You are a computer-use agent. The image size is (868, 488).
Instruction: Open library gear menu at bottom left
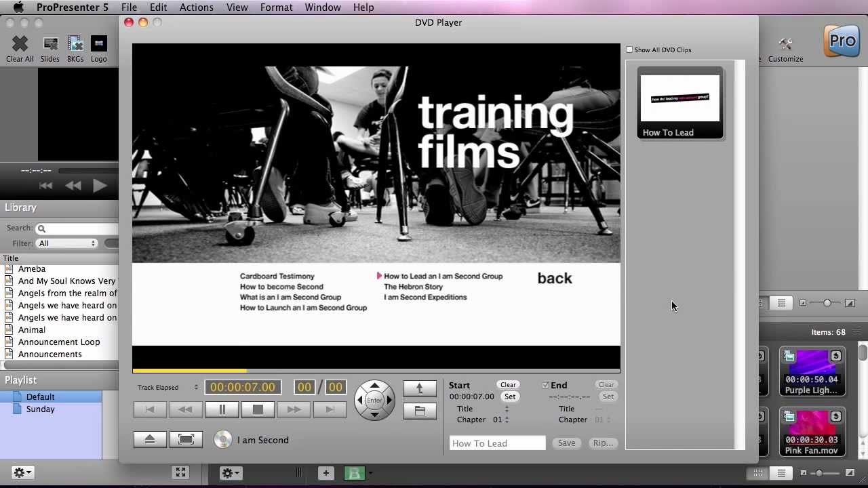[22, 472]
